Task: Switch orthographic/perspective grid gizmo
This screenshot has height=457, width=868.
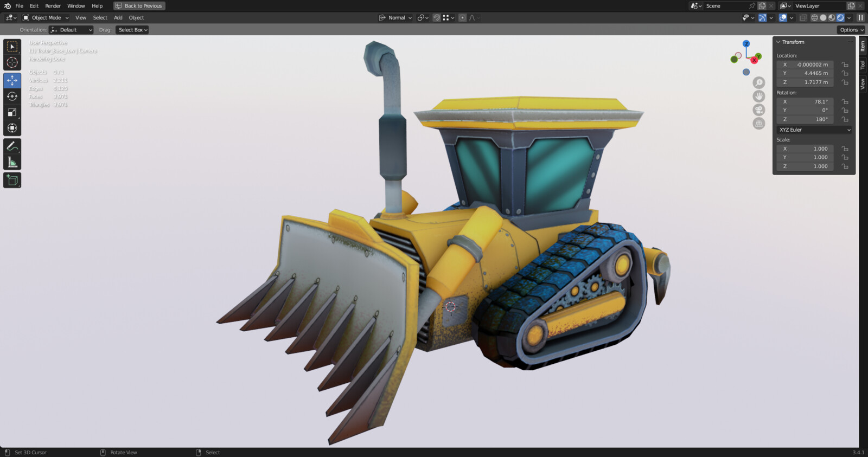Action: (x=759, y=124)
